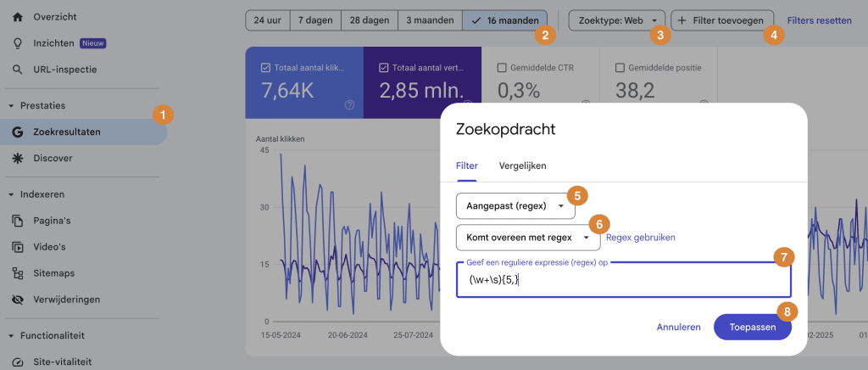Open the Discover report
Viewport: 868px width, 370px height.
pos(53,159)
